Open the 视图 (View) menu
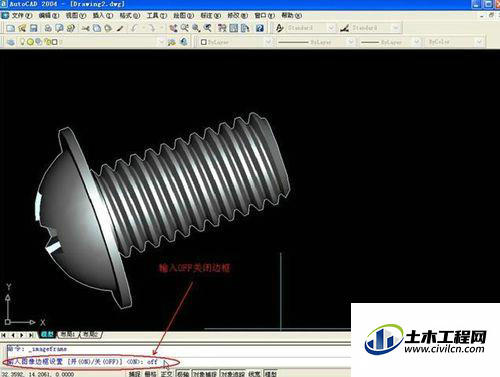The image size is (500, 377). 76,15
